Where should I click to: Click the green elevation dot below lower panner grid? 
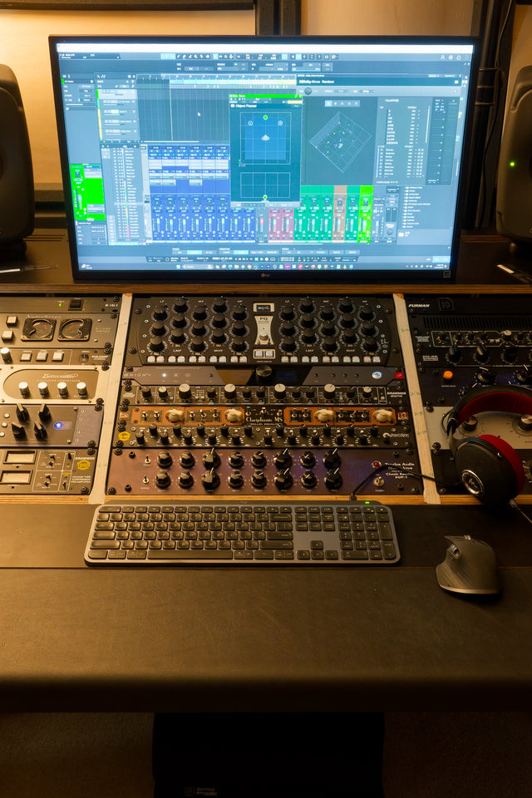click(264, 197)
